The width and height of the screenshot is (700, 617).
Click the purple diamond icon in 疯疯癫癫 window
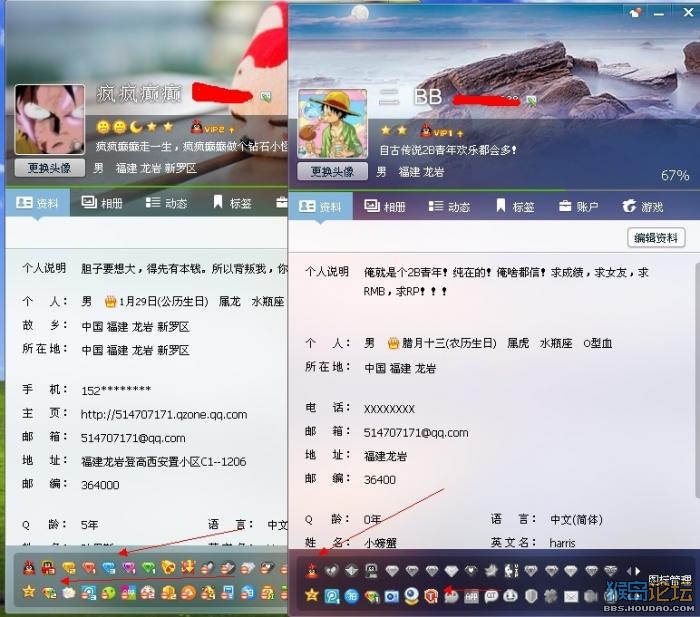[129, 568]
